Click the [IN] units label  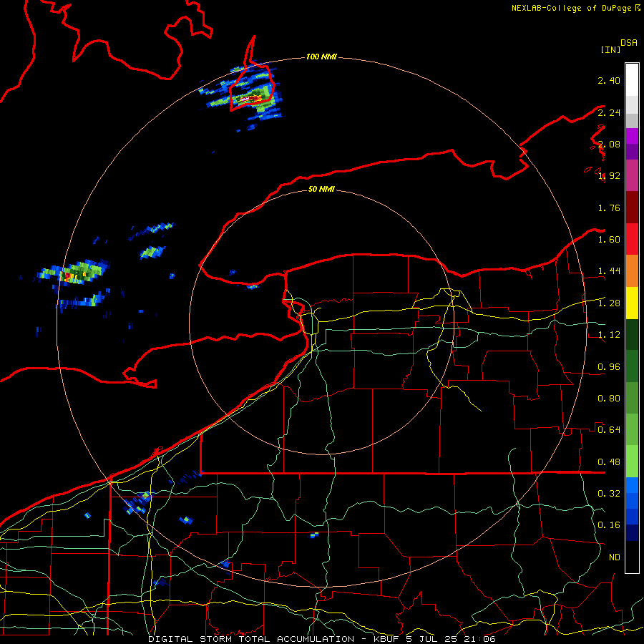(x=611, y=49)
